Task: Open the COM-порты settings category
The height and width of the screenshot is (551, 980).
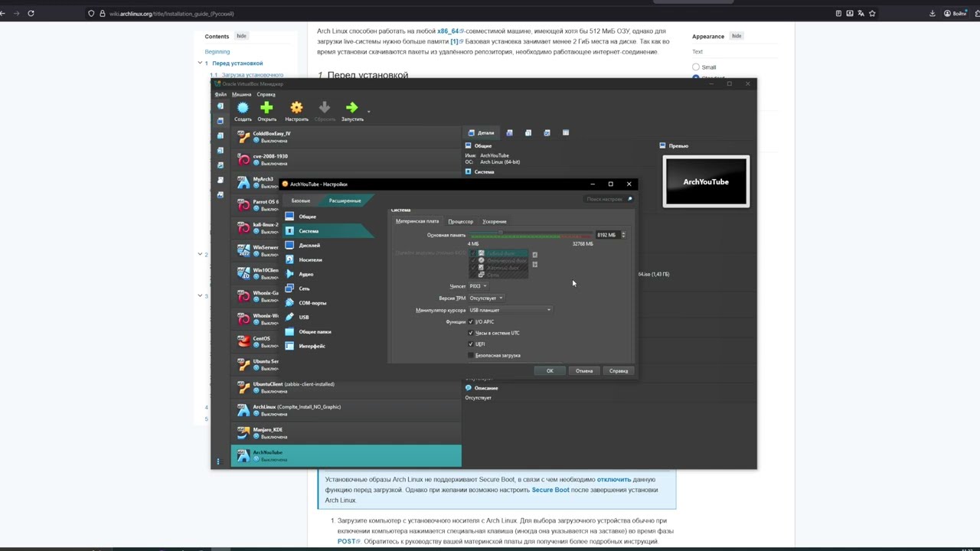Action: (327, 303)
